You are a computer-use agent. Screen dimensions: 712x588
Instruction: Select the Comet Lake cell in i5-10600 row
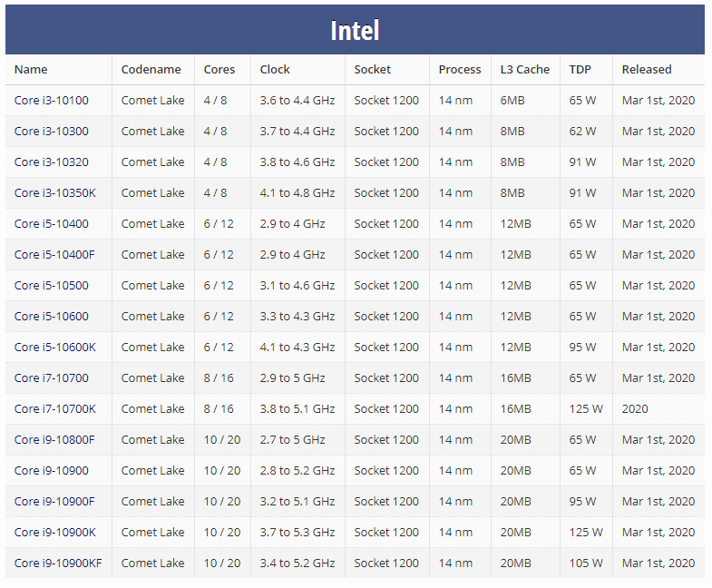[x=152, y=317]
